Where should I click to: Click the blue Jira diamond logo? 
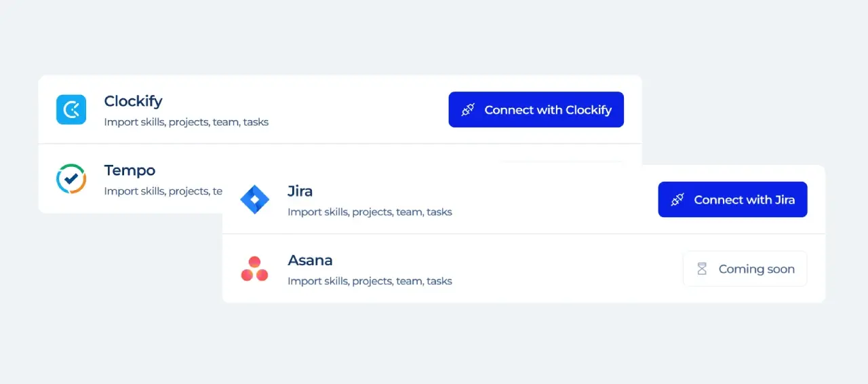255,199
